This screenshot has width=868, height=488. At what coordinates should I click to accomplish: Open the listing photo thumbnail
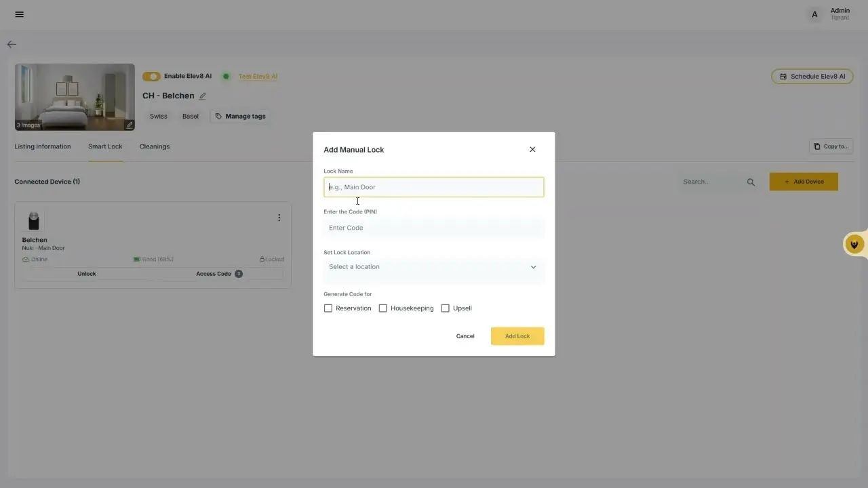click(x=75, y=97)
